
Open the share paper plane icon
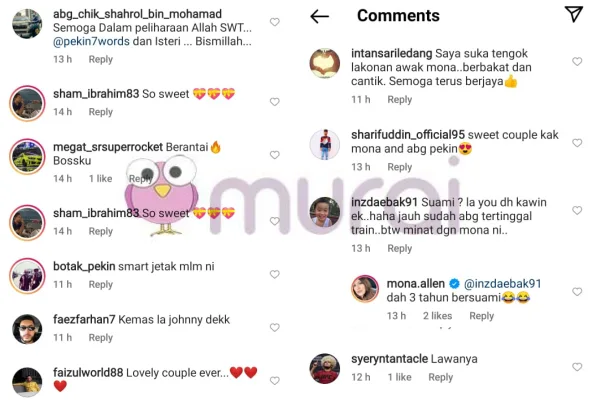[x=574, y=14]
